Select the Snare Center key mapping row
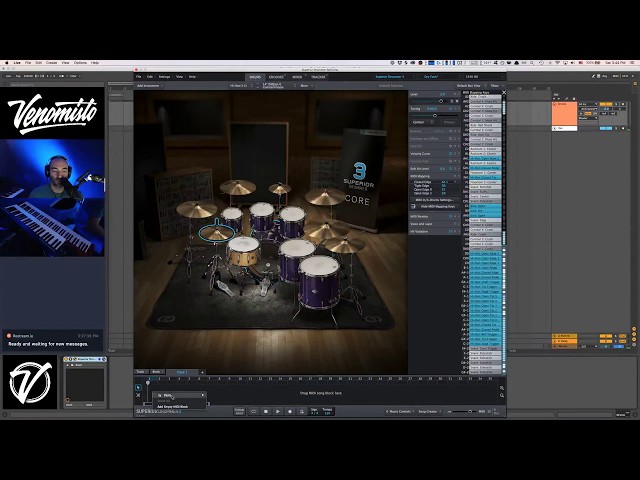 click(485, 196)
